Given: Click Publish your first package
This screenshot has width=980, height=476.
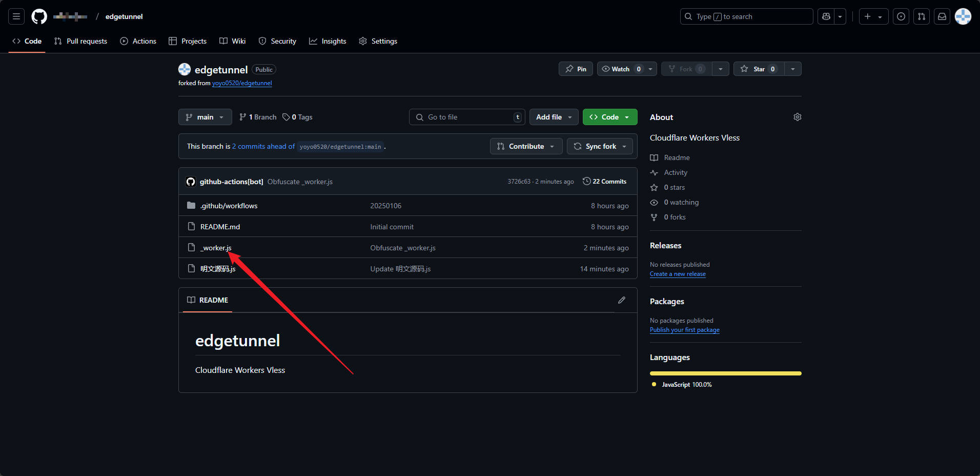Looking at the screenshot, I should [684, 330].
